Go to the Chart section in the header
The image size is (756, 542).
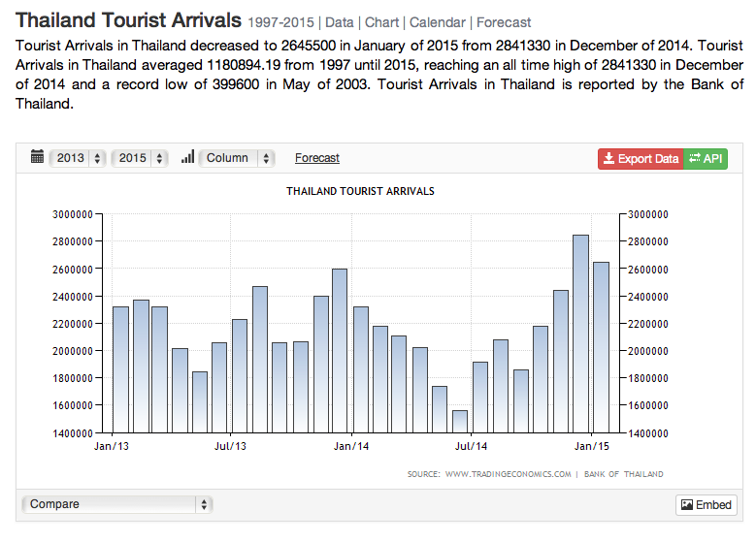381,22
